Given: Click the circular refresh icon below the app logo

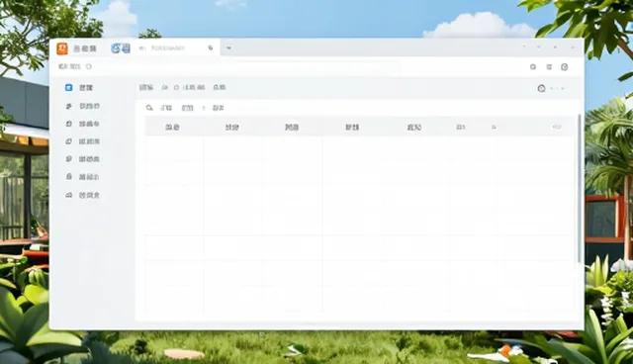Looking at the screenshot, I should click(x=89, y=66).
